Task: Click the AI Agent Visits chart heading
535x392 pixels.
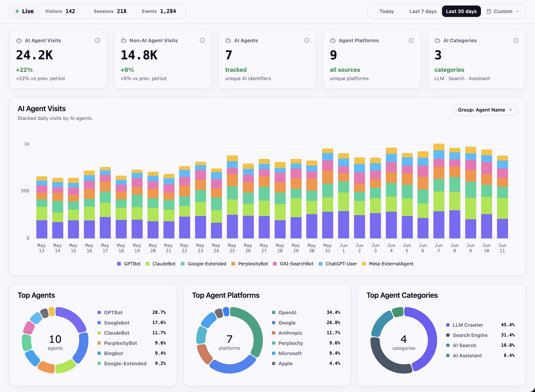Action: (x=42, y=109)
